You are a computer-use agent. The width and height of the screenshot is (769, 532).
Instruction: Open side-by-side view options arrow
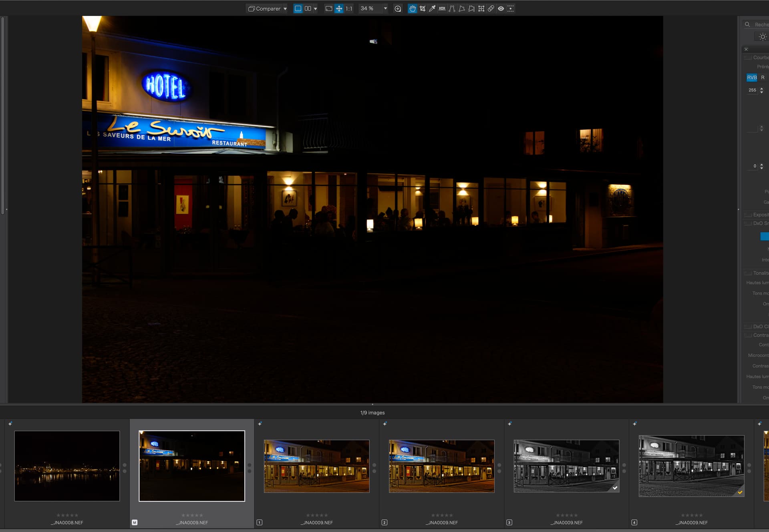(x=315, y=8)
